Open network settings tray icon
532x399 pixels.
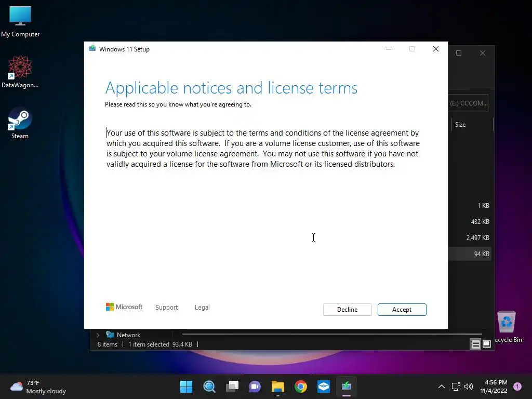pos(456,387)
